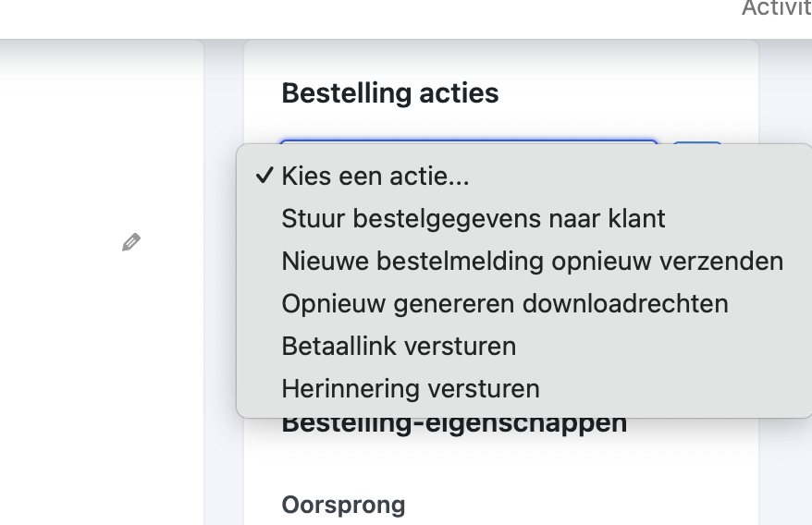This screenshot has width=812, height=525.
Task: Click the checkmark beside Kies een actie
Action: click(x=265, y=176)
